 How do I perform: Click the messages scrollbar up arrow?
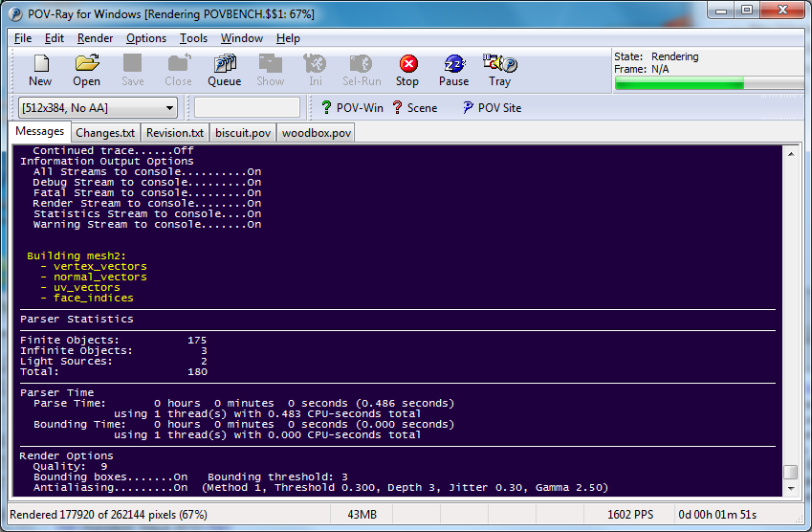(791, 153)
